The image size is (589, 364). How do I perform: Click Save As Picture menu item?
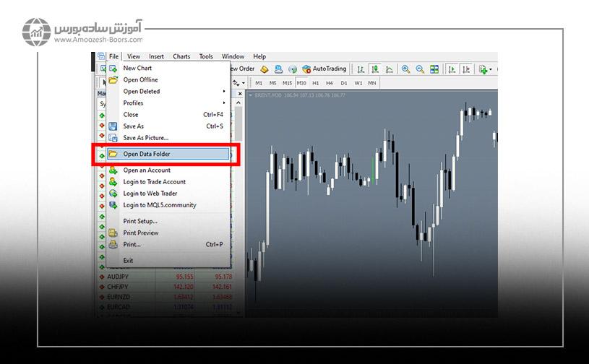145,138
